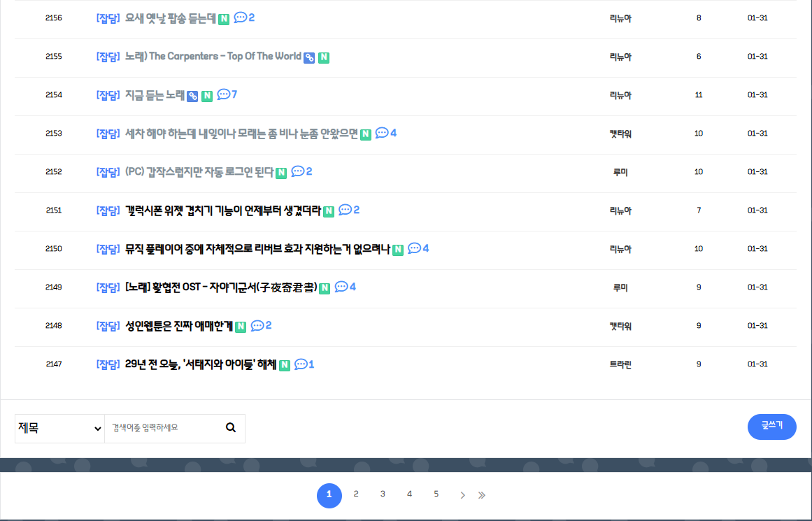Screen dimensions: 812x521
Task: Go to next page with single arrow
Action: (462, 495)
